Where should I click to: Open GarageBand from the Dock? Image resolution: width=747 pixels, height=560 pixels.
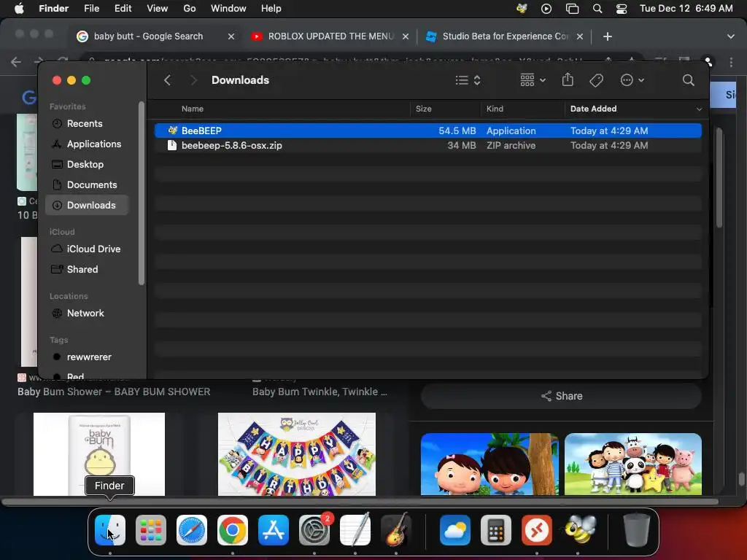[x=396, y=530]
